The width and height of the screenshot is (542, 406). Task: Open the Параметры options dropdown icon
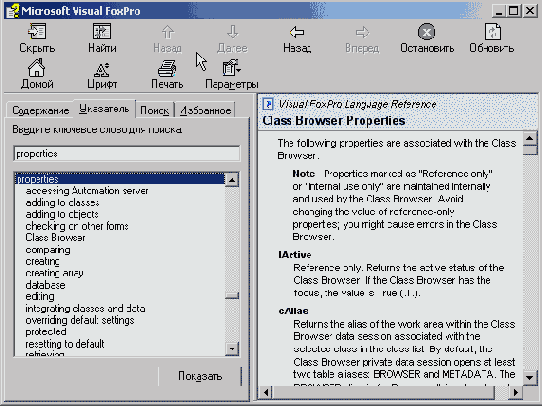[x=231, y=67]
